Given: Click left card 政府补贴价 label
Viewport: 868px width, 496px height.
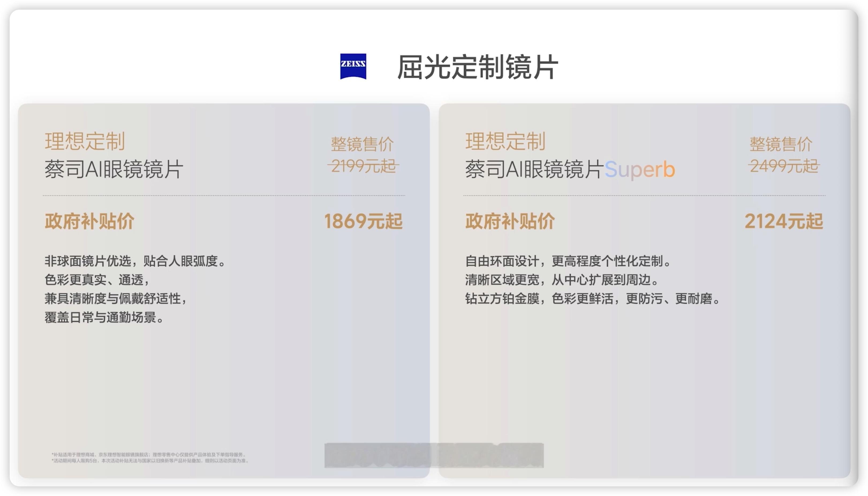Looking at the screenshot, I should [x=90, y=221].
